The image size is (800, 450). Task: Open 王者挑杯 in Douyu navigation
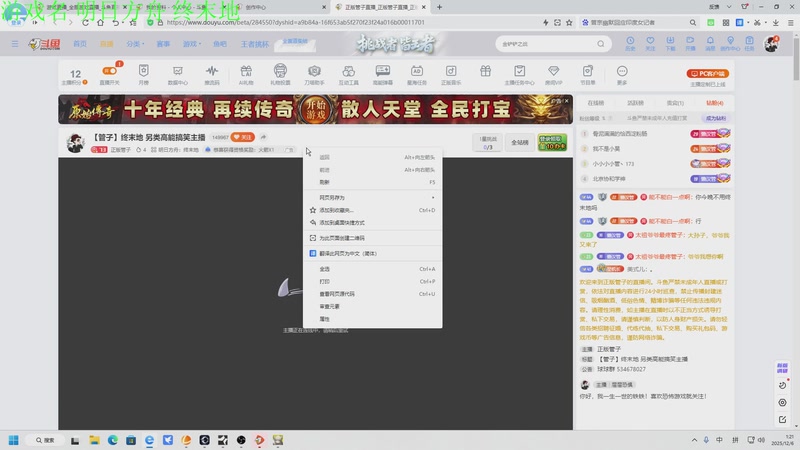point(255,44)
